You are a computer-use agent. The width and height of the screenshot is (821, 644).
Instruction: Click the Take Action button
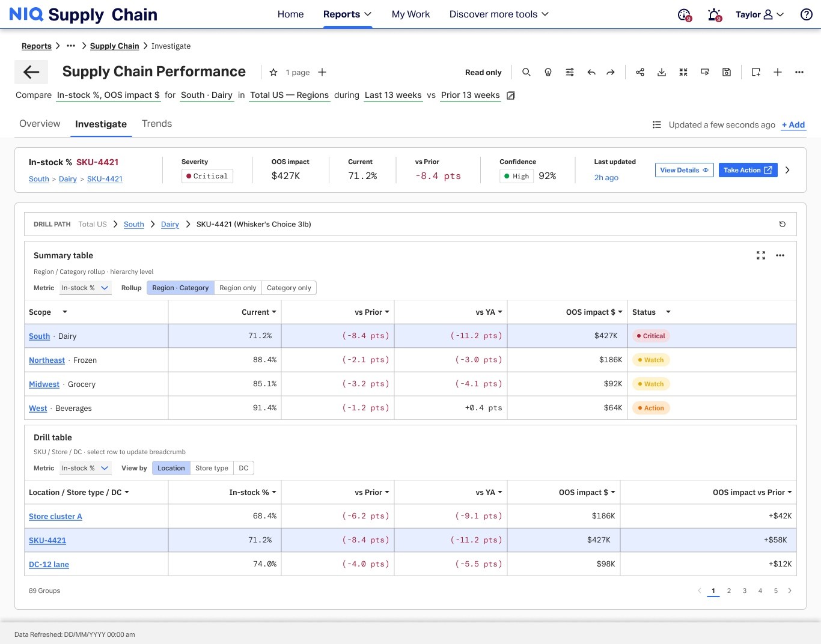748,170
